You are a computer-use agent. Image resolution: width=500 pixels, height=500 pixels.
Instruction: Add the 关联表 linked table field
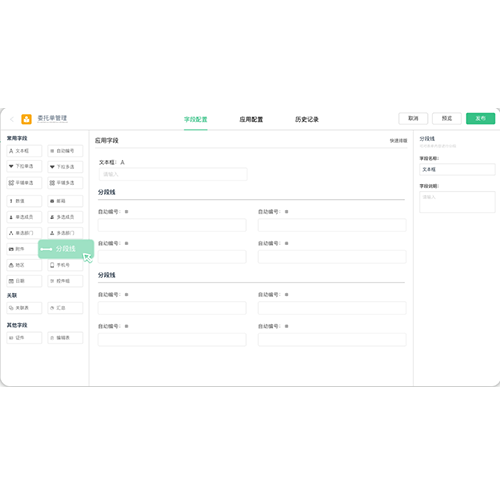coord(24,308)
